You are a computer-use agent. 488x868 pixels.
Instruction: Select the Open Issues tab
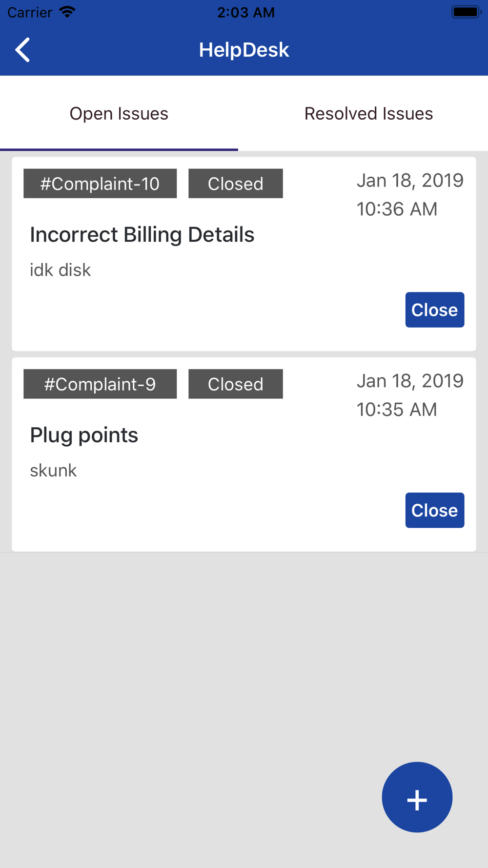click(x=119, y=113)
